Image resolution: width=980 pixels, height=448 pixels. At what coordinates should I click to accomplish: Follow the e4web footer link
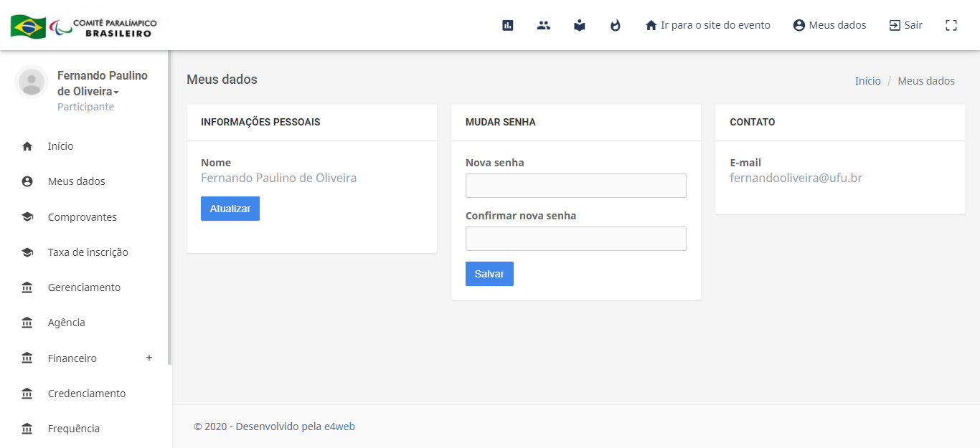click(339, 426)
